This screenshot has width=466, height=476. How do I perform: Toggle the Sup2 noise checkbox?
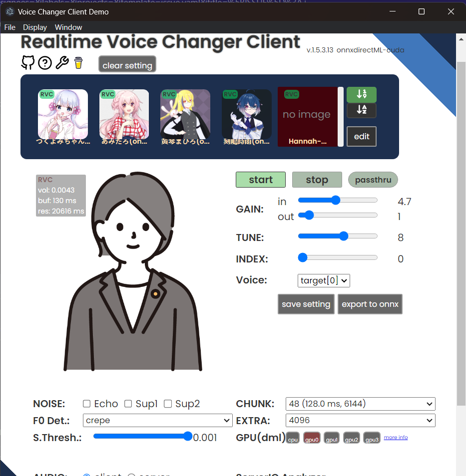click(167, 404)
